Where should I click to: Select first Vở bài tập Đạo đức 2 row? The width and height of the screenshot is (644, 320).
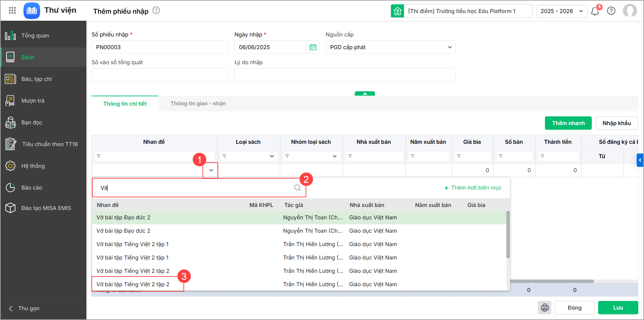(x=299, y=218)
